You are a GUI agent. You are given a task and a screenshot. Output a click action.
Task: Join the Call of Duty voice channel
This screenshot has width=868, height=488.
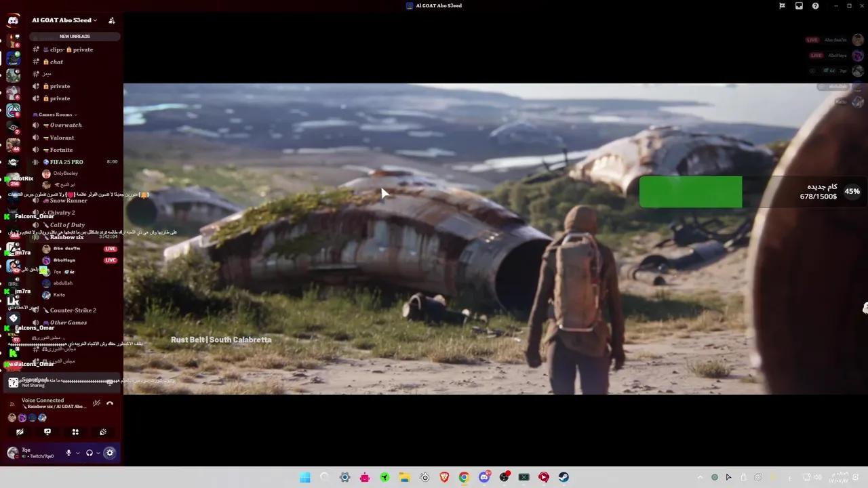click(x=75, y=225)
